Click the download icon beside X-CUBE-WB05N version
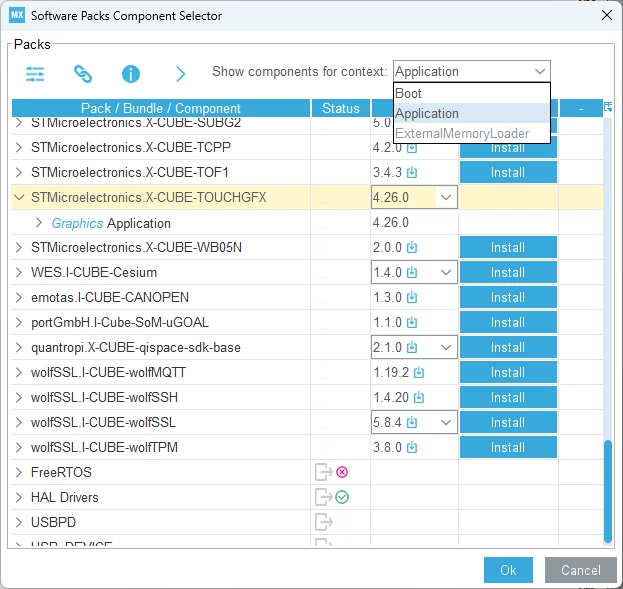This screenshot has height=589, width=623. point(412,248)
